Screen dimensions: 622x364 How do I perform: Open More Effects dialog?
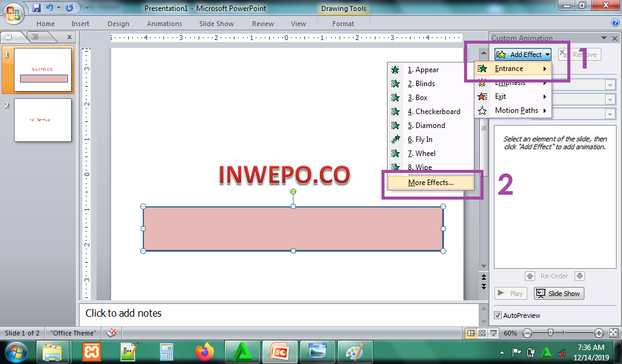431,183
